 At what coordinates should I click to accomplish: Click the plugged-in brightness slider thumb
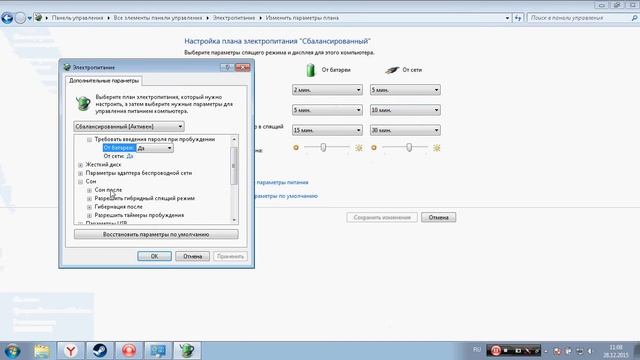409,147
